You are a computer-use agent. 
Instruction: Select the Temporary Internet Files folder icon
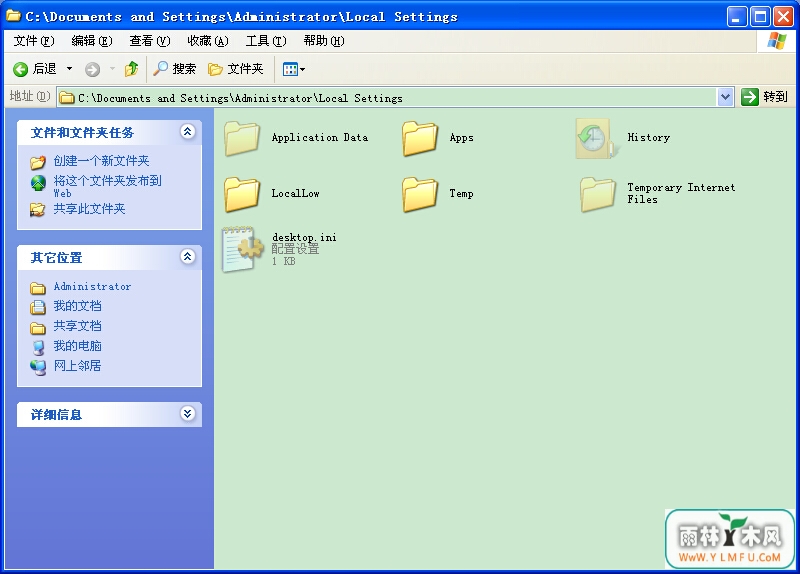[x=597, y=194]
